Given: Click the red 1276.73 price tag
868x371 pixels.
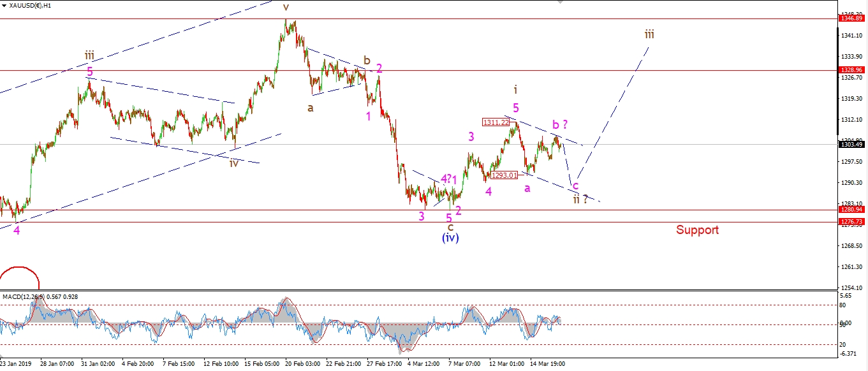Looking at the screenshot, I should pos(853,222).
